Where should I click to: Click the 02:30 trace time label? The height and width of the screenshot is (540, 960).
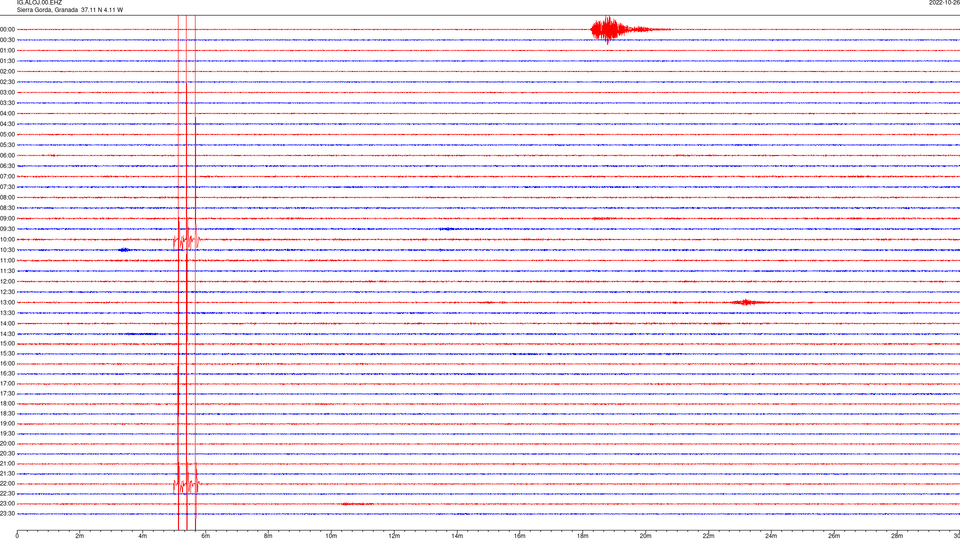click(8, 82)
